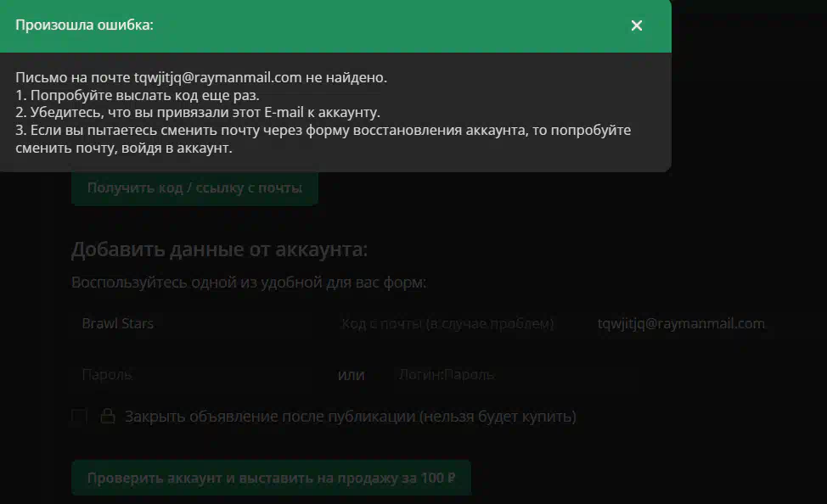Screen dimensions: 827x504
Task: Click the 'Закрыть объявление после публикации' label
Action: coord(350,417)
